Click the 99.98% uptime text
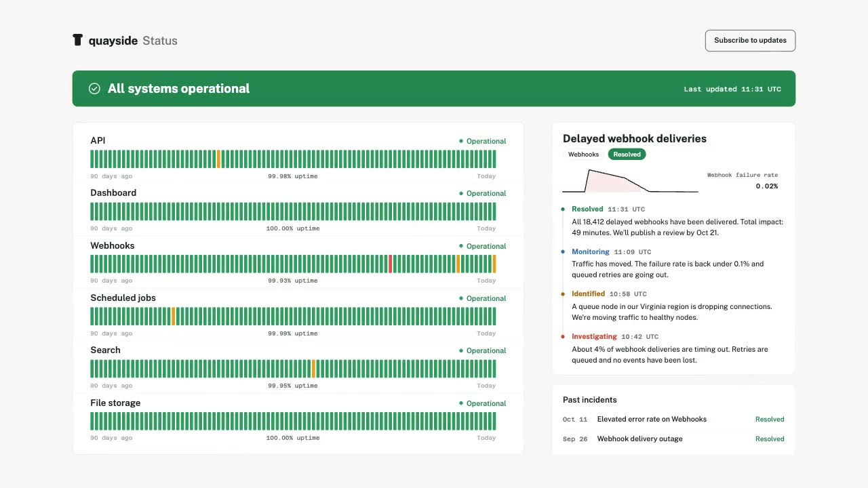Image resolution: width=868 pixels, height=488 pixels. click(x=293, y=176)
